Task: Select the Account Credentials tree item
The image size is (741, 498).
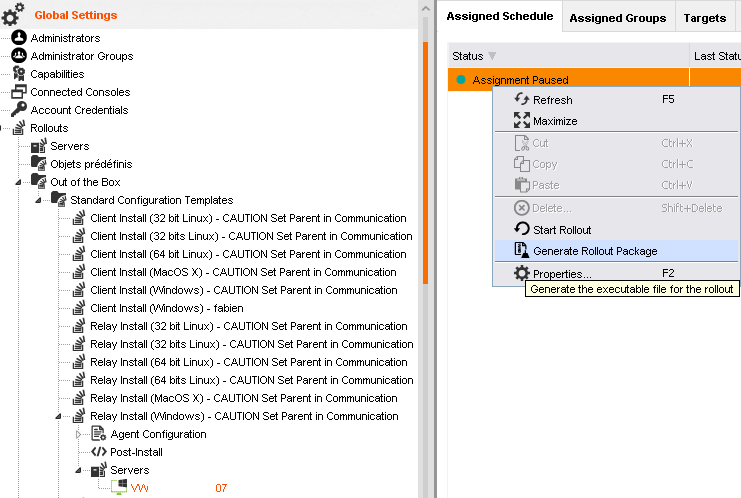Action: 79,110
